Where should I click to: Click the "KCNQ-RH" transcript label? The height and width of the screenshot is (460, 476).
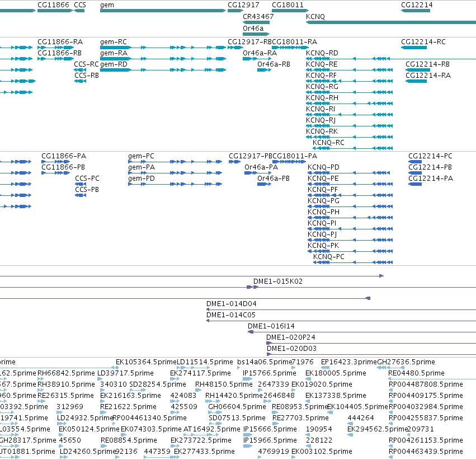pyautogui.click(x=322, y=98)
